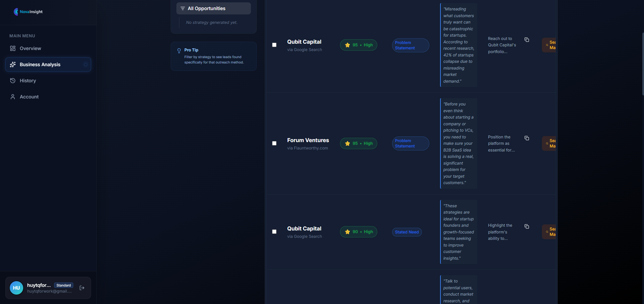Copy Forum Ventures' outreach message
Viewport: 644px width, 304px height.
(x=526, y=138)
